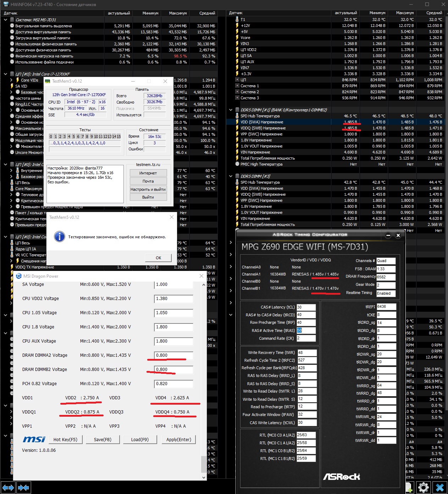Collapse the Система: MSI MS-7D31 sensor group
Image resolution: width=448 pixels, height=494 pixels.
[5, 20]
